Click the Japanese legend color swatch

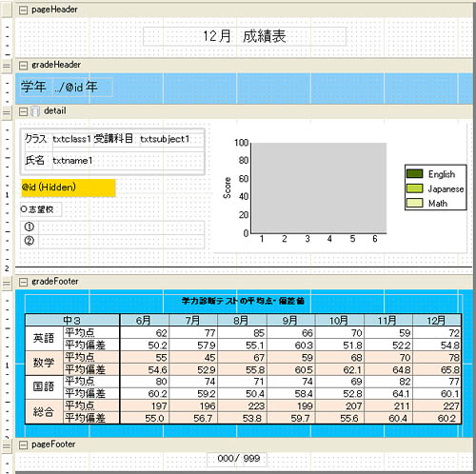414,188
